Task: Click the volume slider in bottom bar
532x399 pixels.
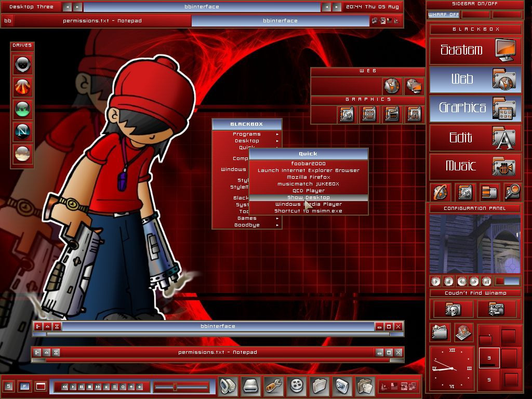Action: click(x=181, y=387)
